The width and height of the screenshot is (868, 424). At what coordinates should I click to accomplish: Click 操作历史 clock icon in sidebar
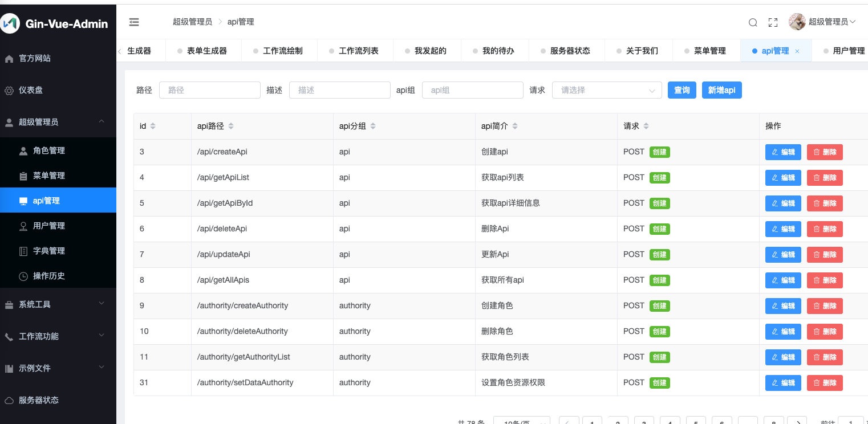tap(23, 276)
